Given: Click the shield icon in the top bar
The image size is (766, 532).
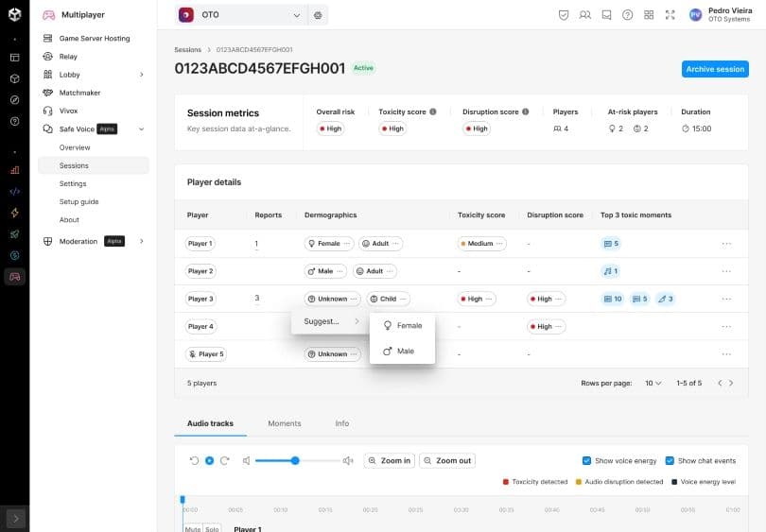Looking at the screenshot, I should pos(564,15).
